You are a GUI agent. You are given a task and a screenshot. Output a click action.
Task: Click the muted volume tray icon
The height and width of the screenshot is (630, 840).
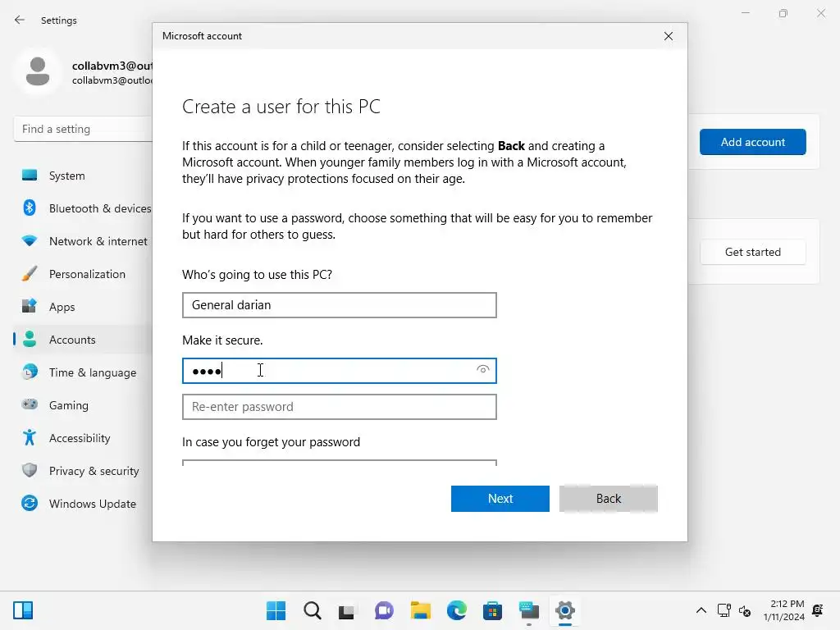(x=745, y=610)
